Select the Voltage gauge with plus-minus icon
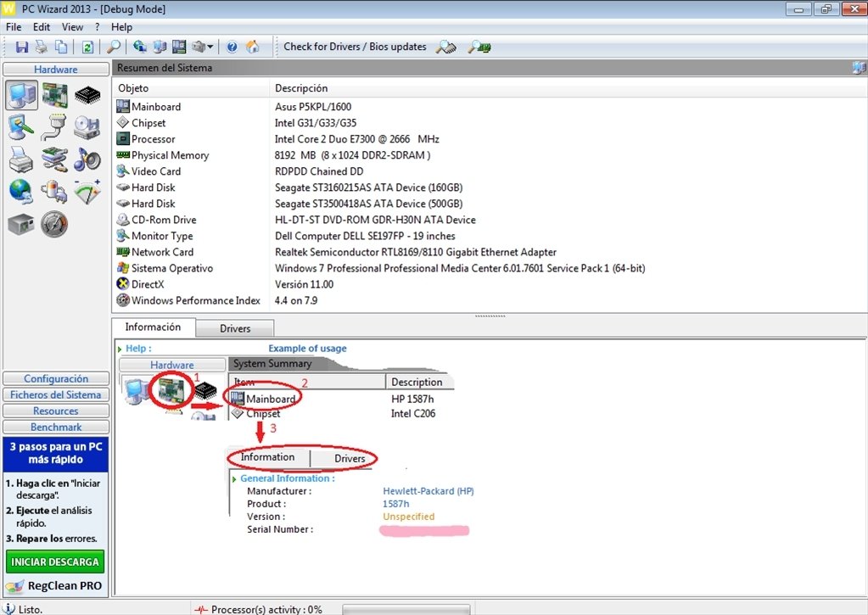868x615 pixels. tap(87, 192)
